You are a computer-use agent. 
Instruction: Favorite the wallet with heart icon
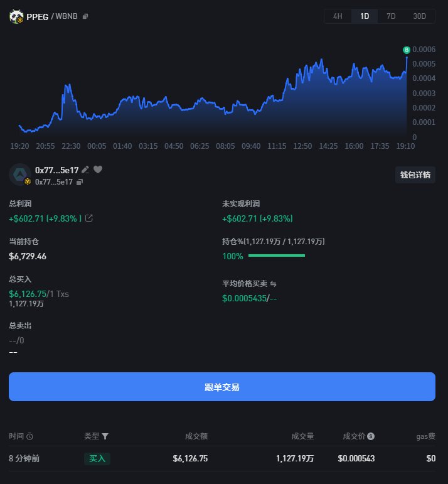pos(98,169)
